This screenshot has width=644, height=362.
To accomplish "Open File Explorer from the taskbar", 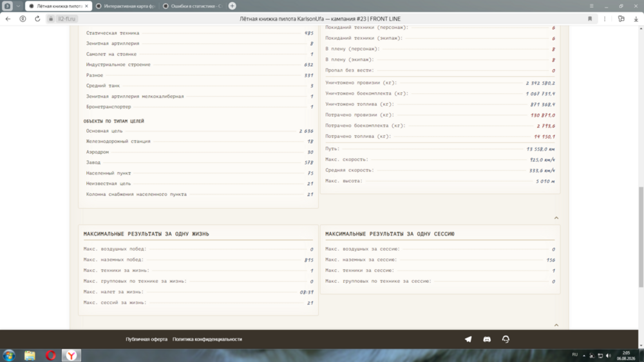I will pos(30,355).
